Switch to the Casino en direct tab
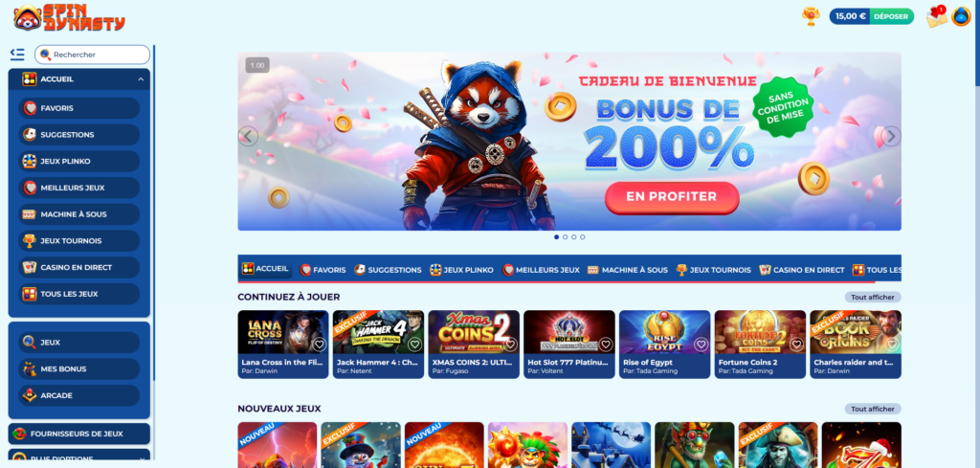Viewport: 980px width, 468px height. click(x=802, y=270)
